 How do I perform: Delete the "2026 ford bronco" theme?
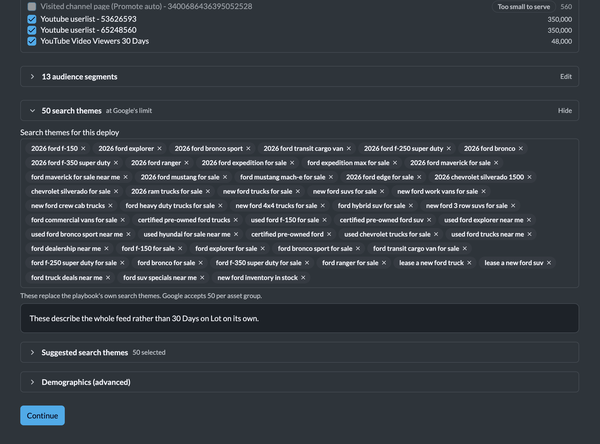click(x=520, y=149)
